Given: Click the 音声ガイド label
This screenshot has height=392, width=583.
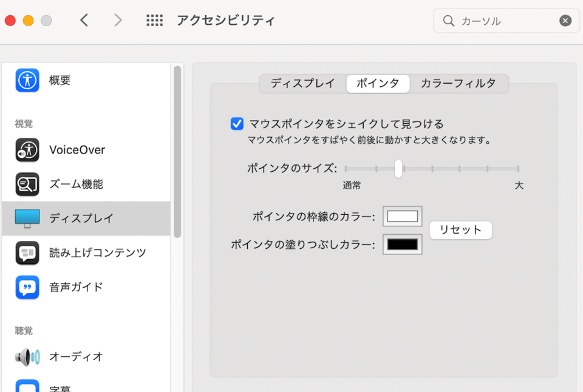Looking at the screenshot, I should pos(77,287).
